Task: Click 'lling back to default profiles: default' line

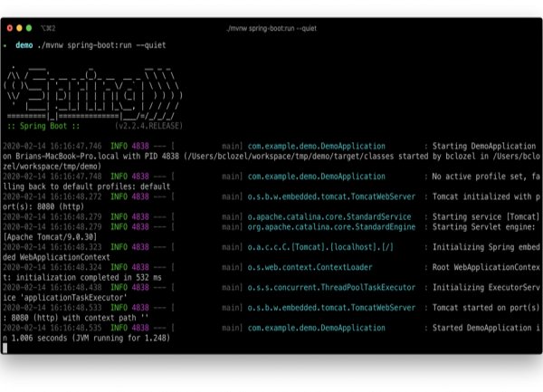Action: (87, 186)
